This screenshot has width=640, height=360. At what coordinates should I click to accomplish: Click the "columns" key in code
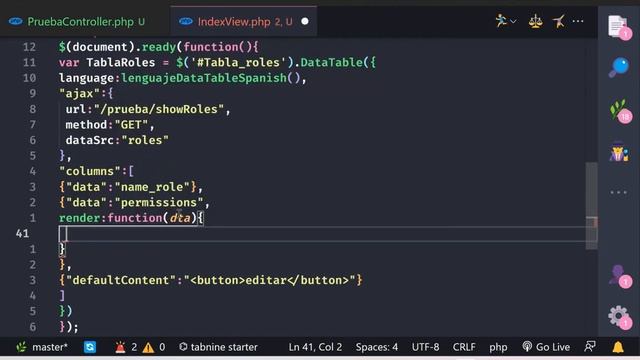pyautogui.click(x=90, y=171)
